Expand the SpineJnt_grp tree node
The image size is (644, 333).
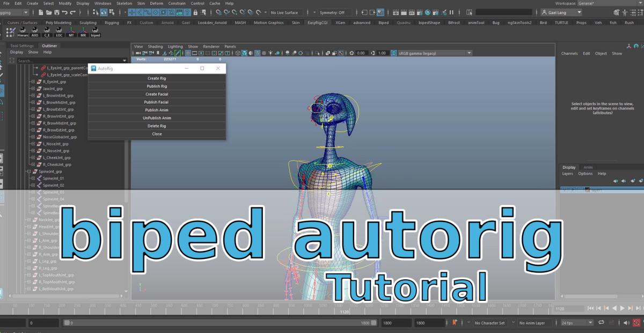[x=28, y=171]
